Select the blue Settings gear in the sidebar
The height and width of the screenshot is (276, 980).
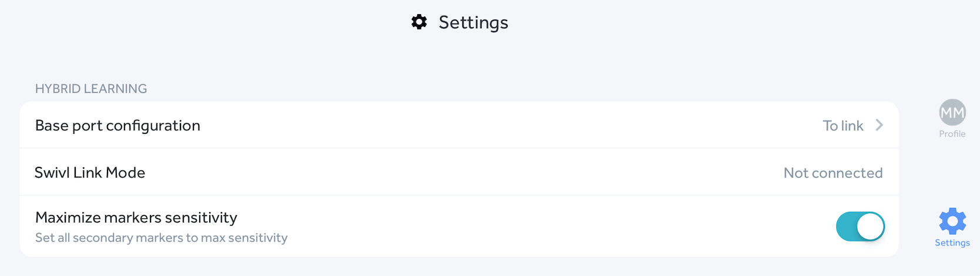point(952,221)
